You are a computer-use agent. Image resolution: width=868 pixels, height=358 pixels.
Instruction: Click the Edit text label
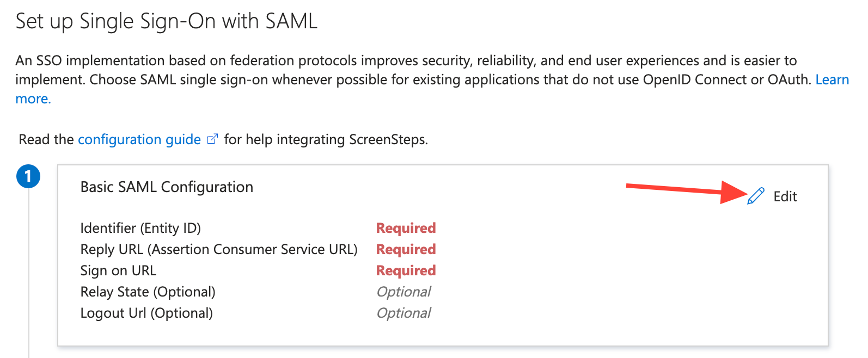pyautogui.click(x=785, y=196)
